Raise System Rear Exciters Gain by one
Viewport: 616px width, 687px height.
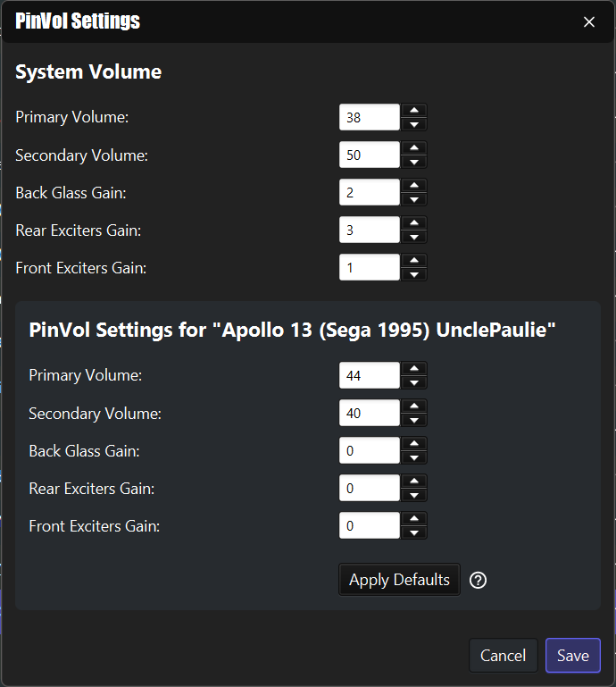pos(413,223)
